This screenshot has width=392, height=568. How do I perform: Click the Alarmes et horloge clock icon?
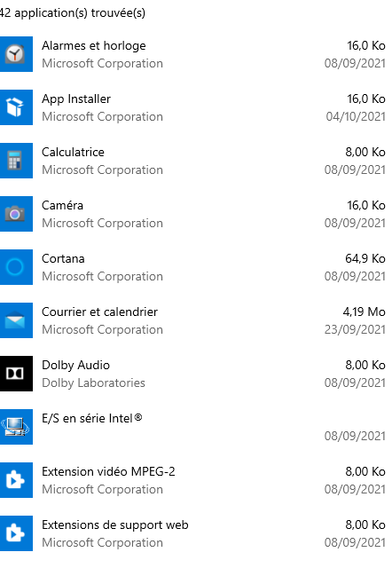(16, 54)
